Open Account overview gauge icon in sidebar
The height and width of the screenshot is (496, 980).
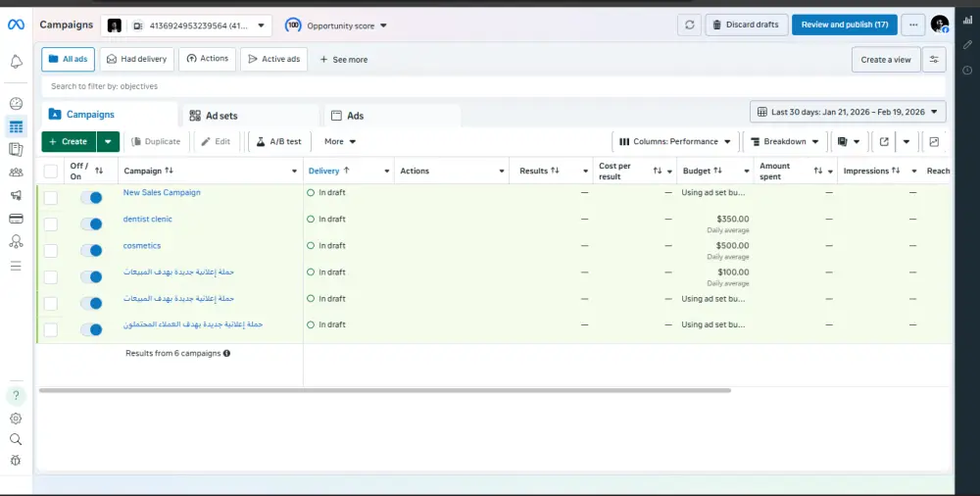point(17,103)
